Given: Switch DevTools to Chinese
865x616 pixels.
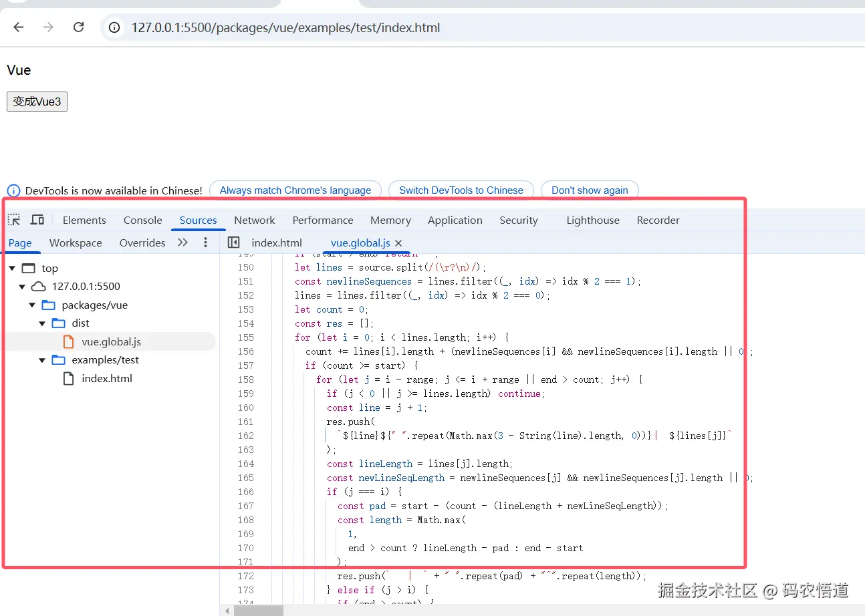Looking at the screenshot, I should tap(461, 190).
